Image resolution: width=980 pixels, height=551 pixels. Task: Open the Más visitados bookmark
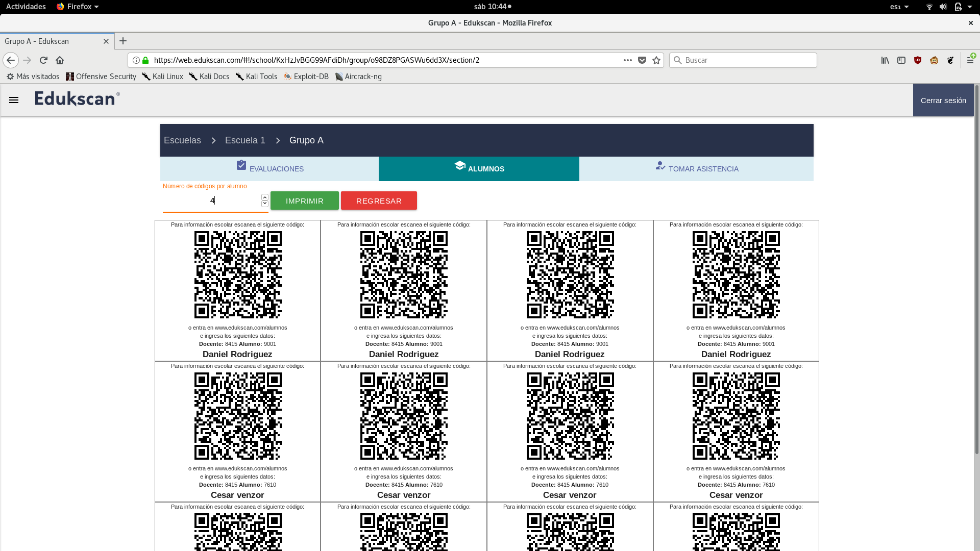pos(33,77)
